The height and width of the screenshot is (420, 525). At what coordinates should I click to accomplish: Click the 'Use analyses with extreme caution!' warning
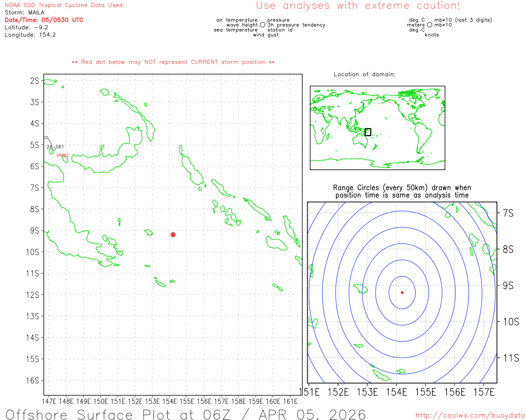pos(358,6)
